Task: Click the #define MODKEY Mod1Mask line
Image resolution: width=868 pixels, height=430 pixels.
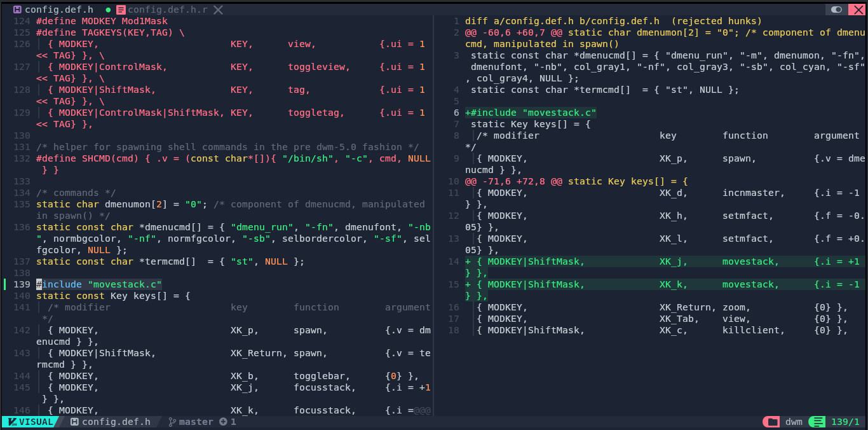Action: pos(102,21)
